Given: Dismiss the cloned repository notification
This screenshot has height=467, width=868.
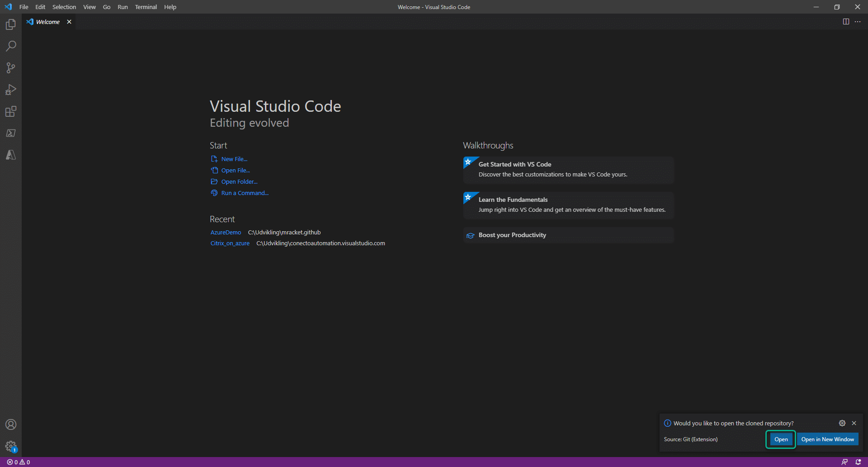Looking at the screenshot, I should click(854, 423).
